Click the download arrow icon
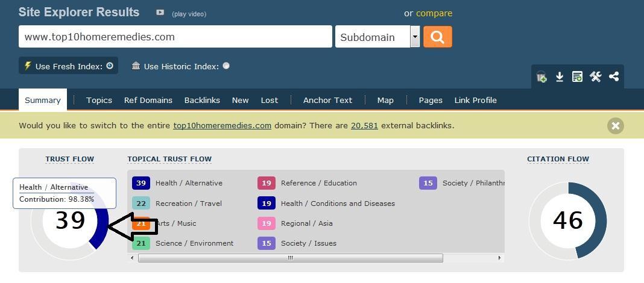Viewport: 644px width, 283px height. 559,76
